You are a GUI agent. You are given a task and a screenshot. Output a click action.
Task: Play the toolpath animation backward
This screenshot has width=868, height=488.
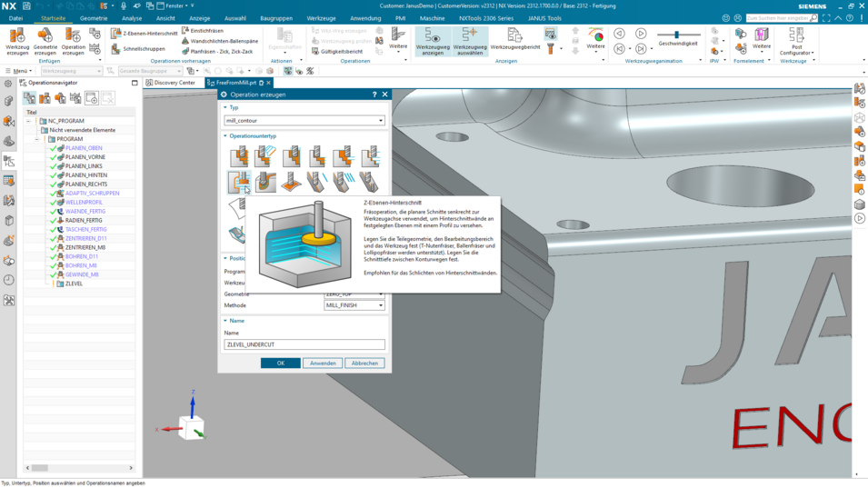tap(620, 34)
